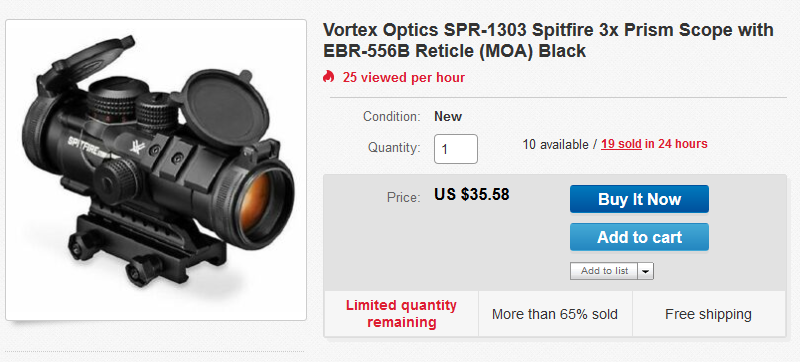
Task: Select the product title heading text
Action: (548, 40)
